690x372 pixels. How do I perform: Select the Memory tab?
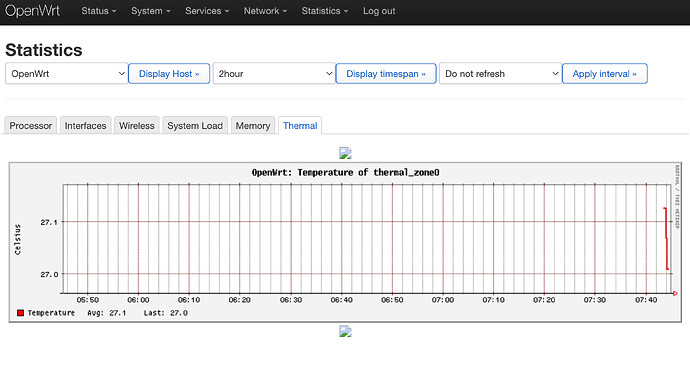pyautogui.click(x=253, y=125)
